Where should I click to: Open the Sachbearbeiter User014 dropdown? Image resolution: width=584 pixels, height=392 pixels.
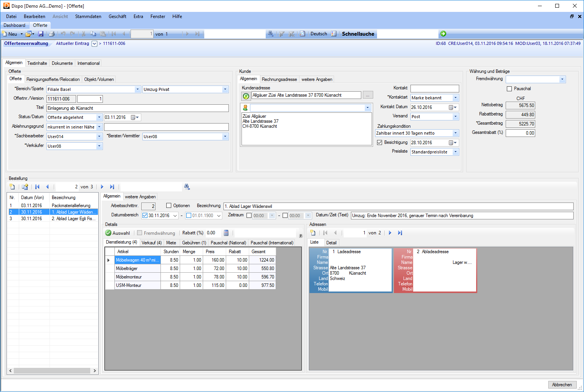[99, 137]
